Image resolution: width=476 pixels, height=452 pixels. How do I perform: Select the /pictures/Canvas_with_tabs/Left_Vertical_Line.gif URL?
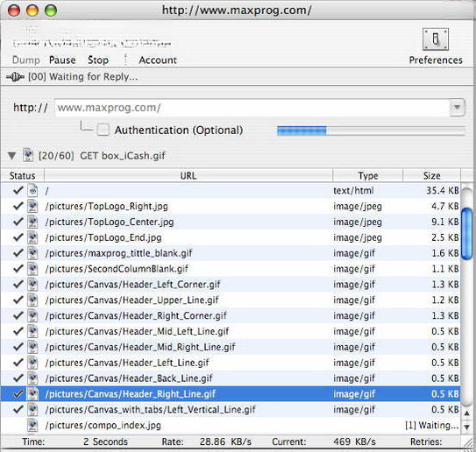150,410
